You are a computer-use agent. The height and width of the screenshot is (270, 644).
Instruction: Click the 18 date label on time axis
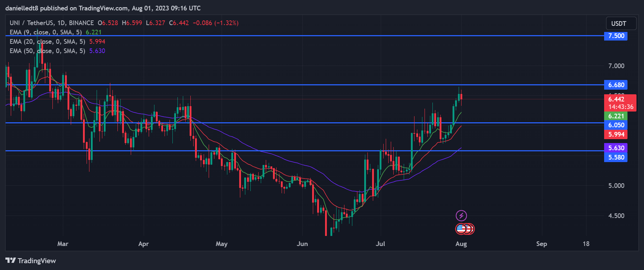(586, 244)
